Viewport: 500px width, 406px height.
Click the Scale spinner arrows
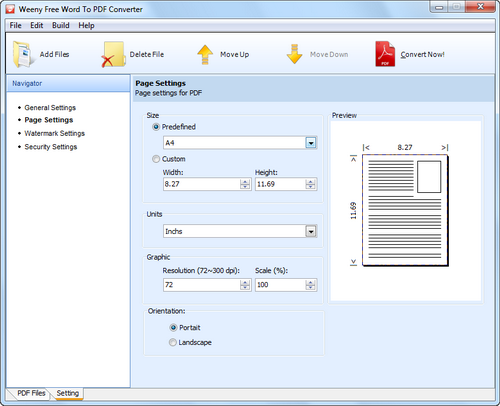point(310,285)
